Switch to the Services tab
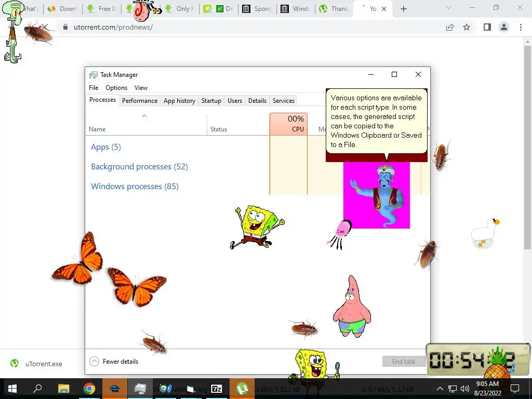532x399 pixels. pyautogui.click(x=284, y=101)
